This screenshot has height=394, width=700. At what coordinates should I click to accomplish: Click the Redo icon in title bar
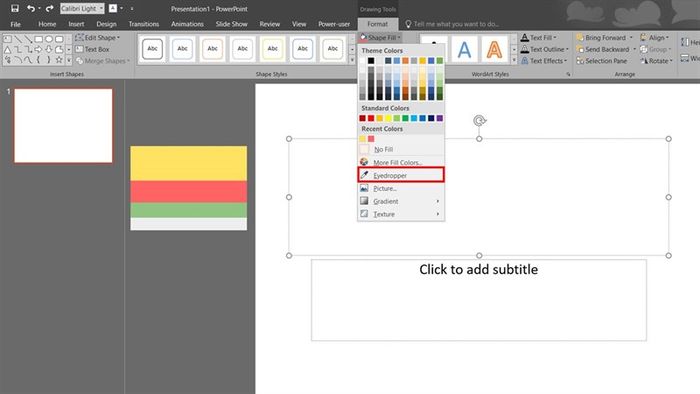tap(50, 8)
